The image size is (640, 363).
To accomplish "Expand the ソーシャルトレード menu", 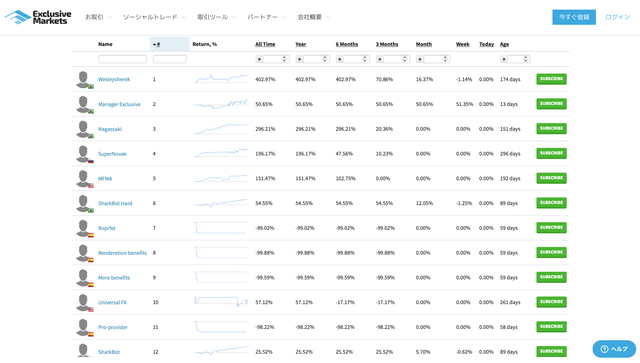I will pos(155,17).
